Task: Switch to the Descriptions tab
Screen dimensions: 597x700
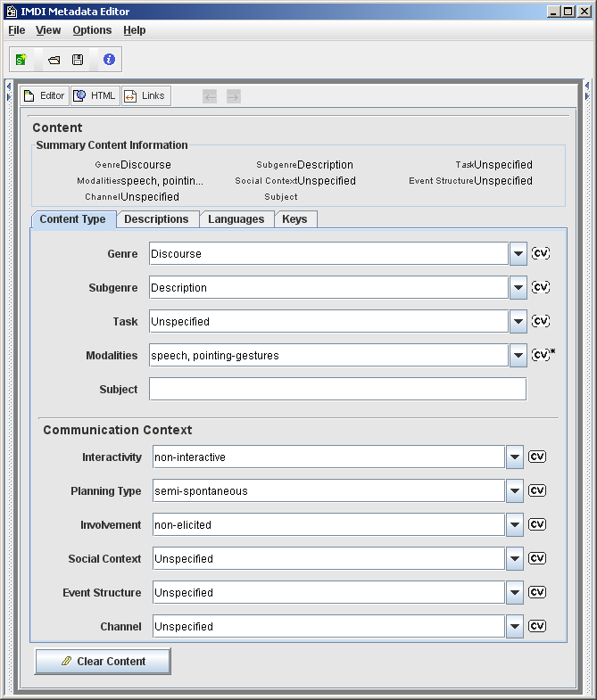Action: tap(156, 219)
